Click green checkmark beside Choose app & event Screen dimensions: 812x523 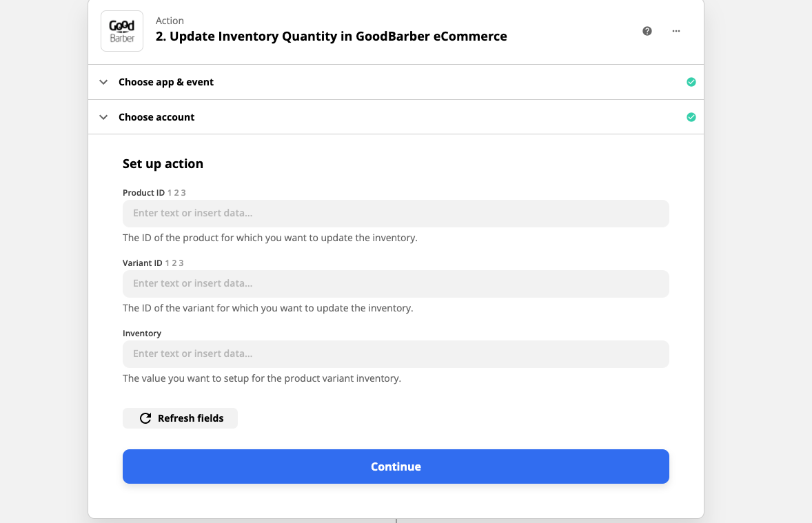691,82
